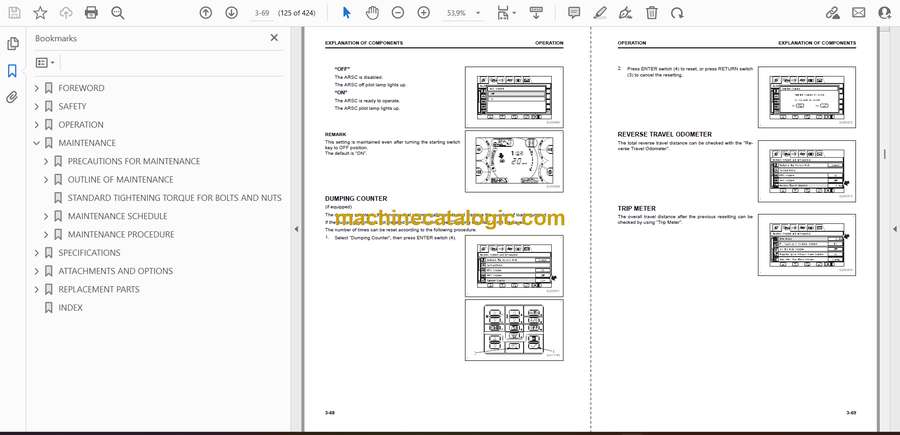Open the page thumbnails panel icon
Image resolution: width=900 pixels, height=435 pixels.
coord(12,44)
